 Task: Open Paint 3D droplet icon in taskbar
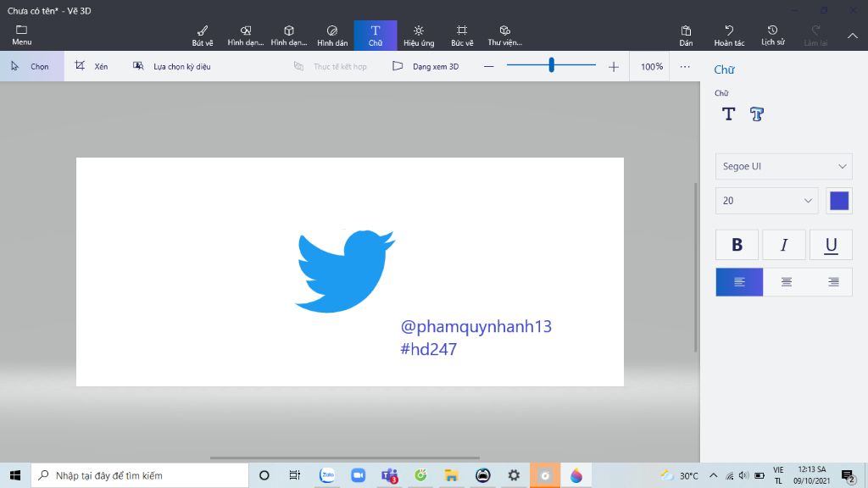pyautogui.click(x=576, y=475)
